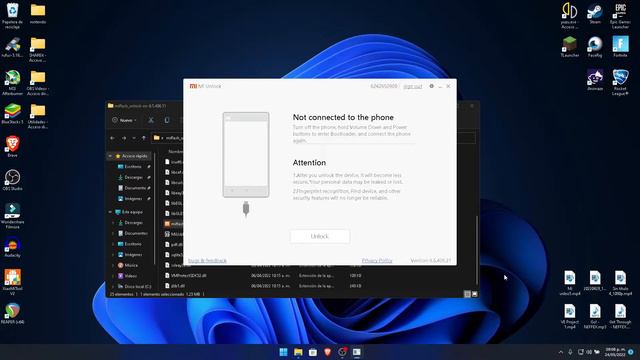Viewport: 640px width, 360px height.
Task: Select Audacity desktop shortcut
Action: tap(12, 247)
